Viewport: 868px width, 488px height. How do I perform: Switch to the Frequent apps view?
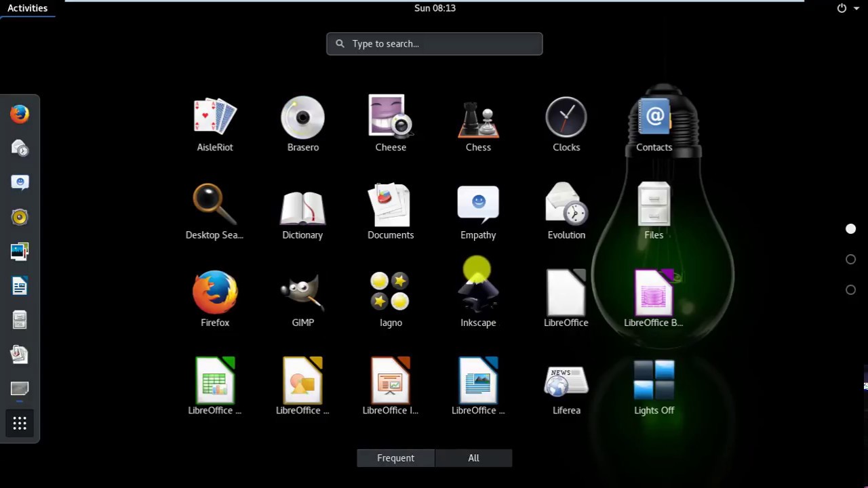click(x=395, y=458)
